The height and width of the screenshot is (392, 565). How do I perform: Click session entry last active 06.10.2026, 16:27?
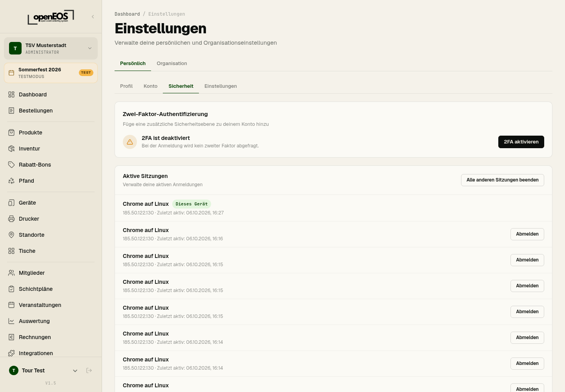pyautogui.click(x=334, y=208)
